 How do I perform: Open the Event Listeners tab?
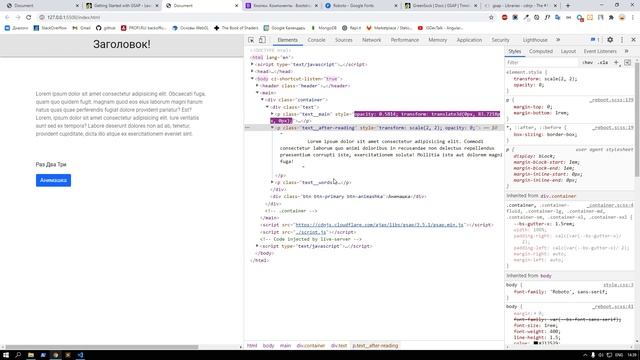point(600,51)
